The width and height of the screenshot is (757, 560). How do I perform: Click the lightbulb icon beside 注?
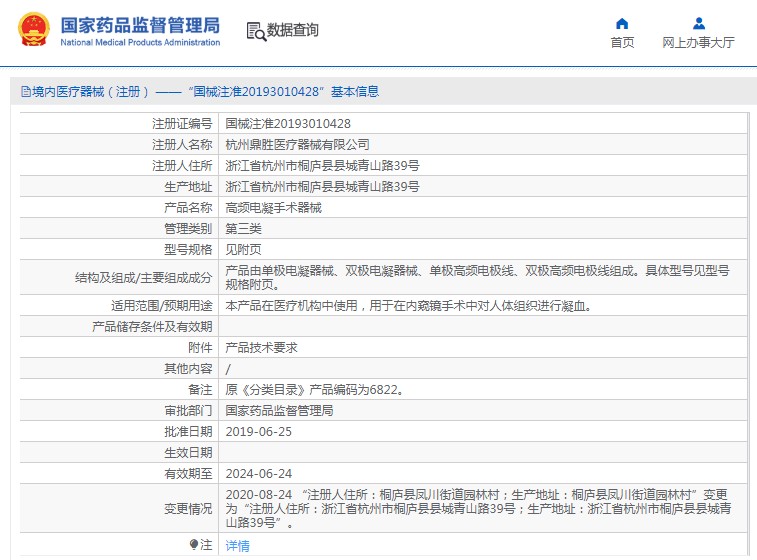pos(194,545)
